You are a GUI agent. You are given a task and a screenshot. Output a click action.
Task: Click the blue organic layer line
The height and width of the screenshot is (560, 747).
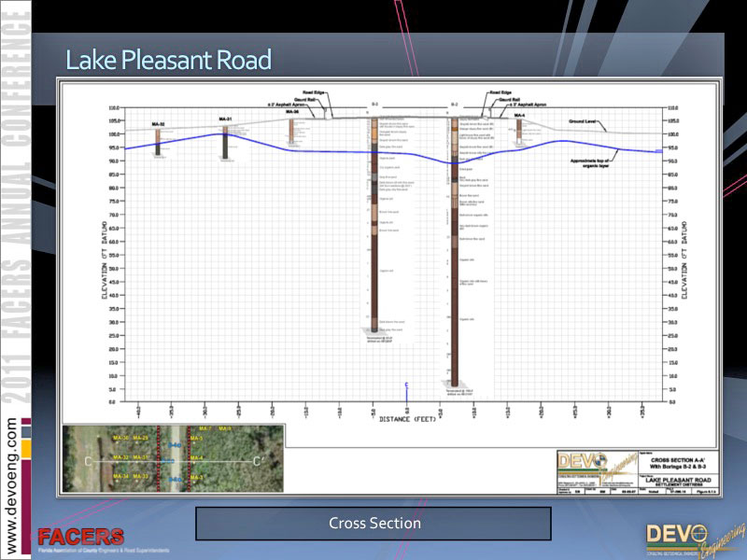point(327,152)
